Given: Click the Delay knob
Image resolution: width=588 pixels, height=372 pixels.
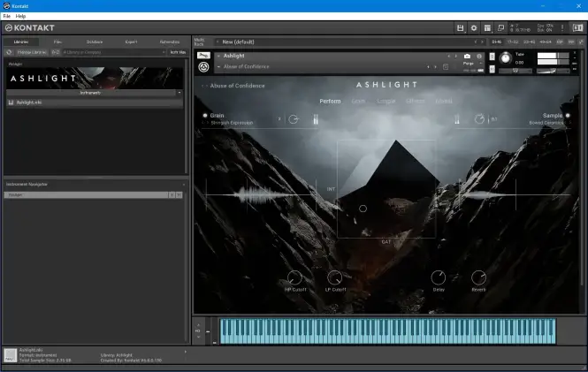Looking at the screenshot, I should click(439, 277).
